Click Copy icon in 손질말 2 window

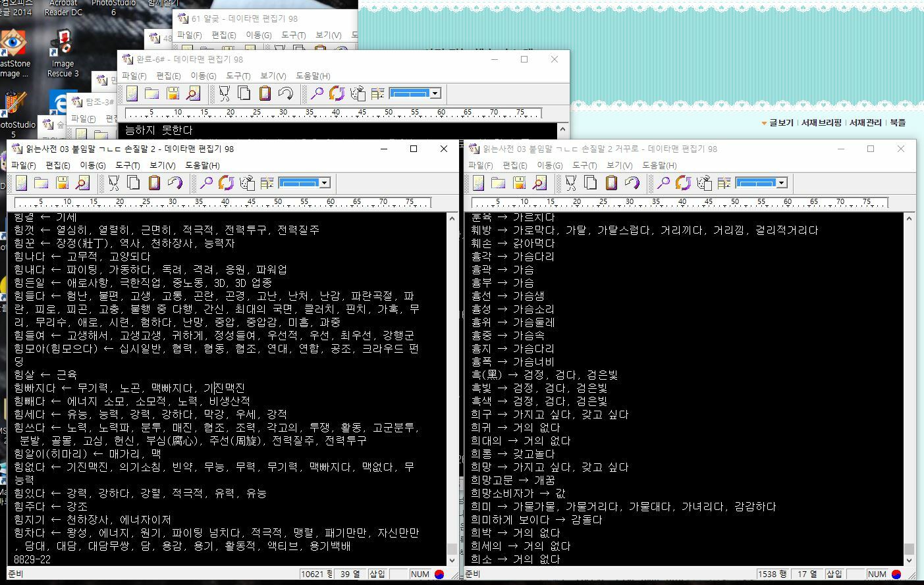pyautogui.click(x=134, y=183)
